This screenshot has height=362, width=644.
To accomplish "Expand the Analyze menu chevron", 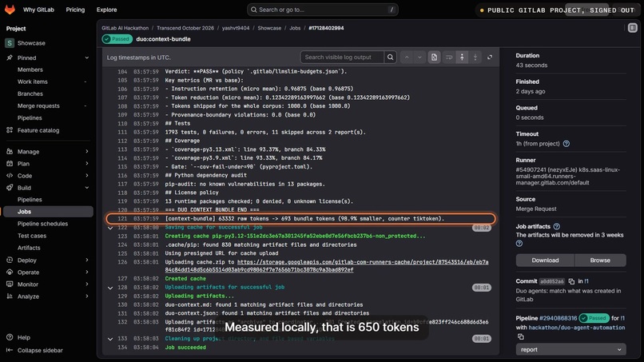I will tap(86, 296).
